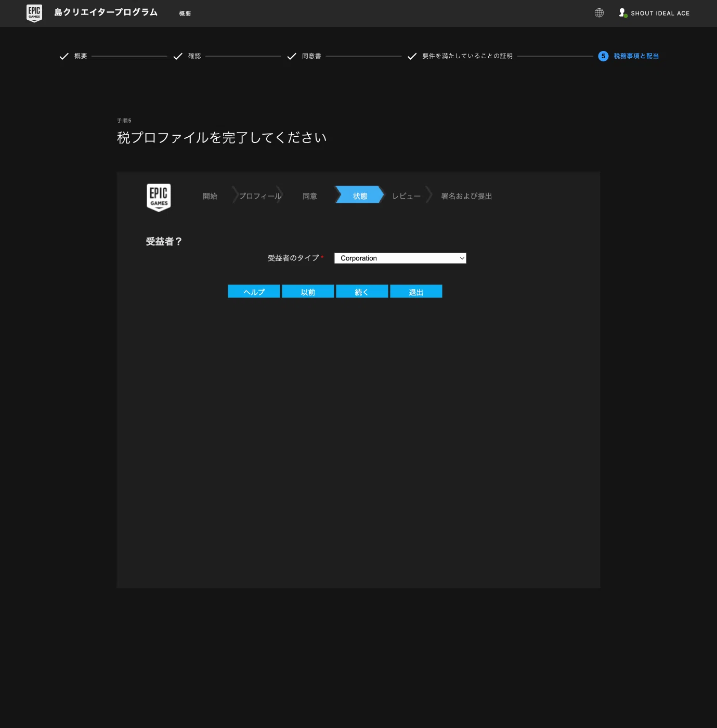Click the checkmark icon beside 確認
The height and width of the screenshot is (728, 717).
pos(178,56)
